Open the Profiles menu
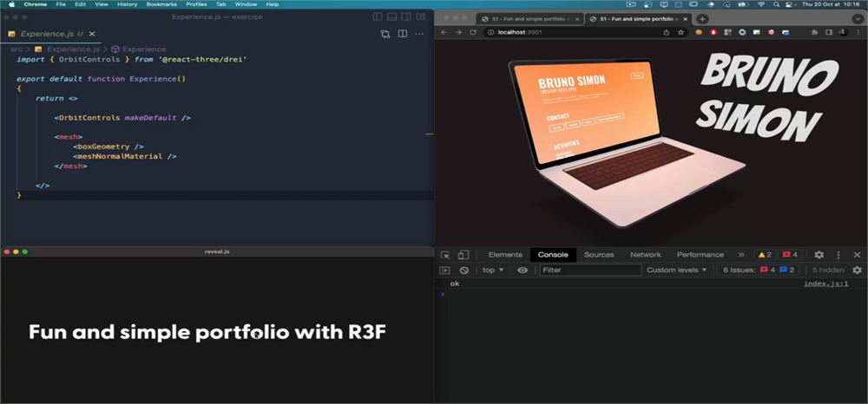868x404 pixels. point(196,3)
